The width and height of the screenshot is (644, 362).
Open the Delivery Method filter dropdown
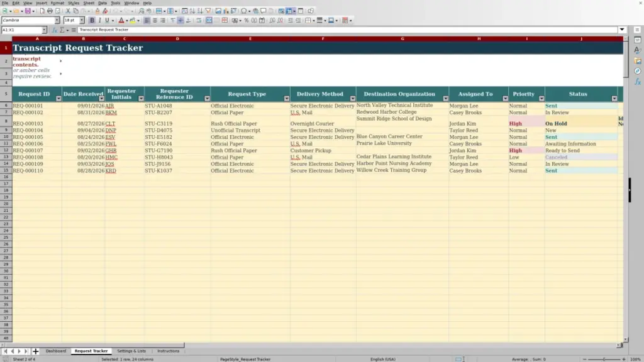353,99
